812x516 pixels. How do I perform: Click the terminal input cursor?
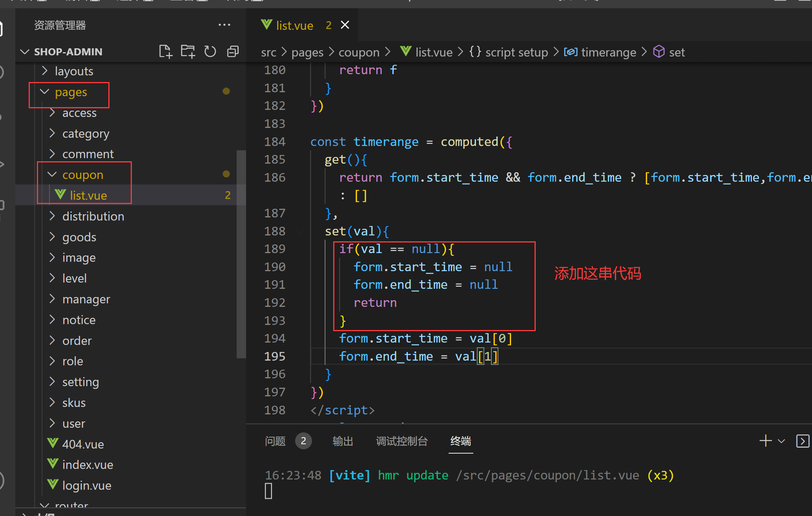[x=268, y=491]
